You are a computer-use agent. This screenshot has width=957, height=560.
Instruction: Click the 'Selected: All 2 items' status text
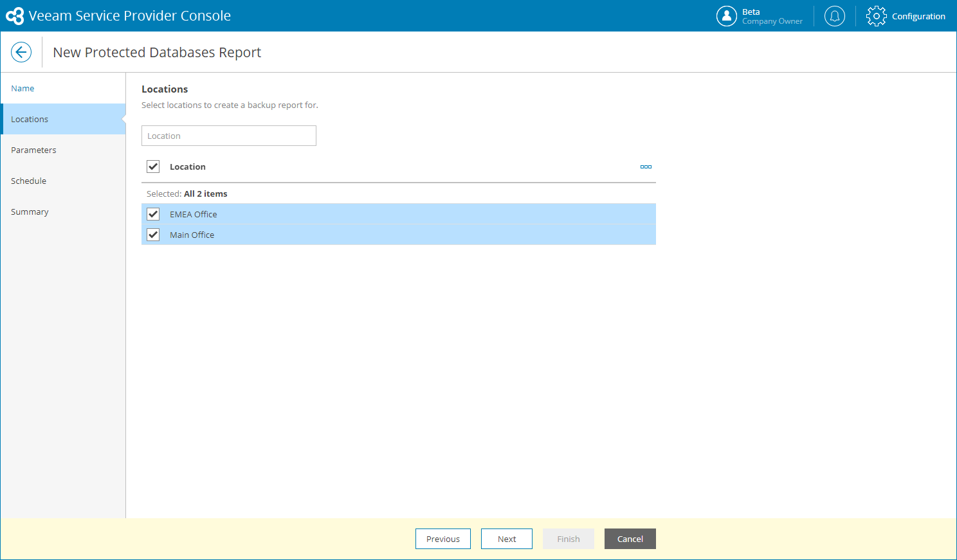point(187,194)
